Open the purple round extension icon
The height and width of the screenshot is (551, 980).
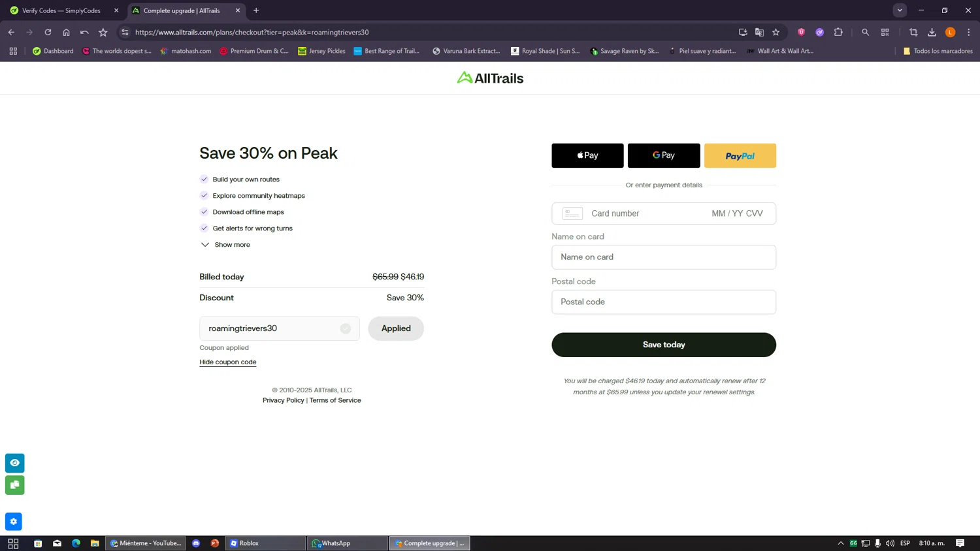(819, 32)
